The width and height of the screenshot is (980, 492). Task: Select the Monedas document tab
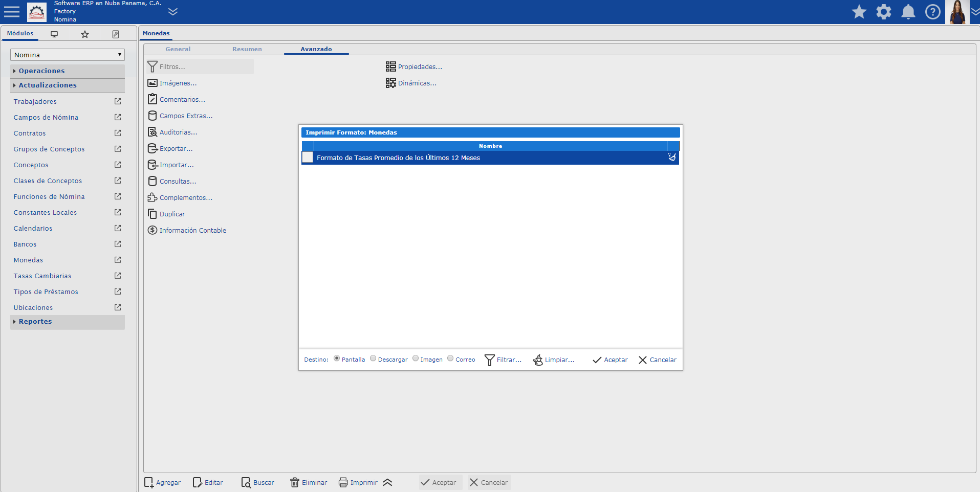pyautogui.click(x=156, y=33)
